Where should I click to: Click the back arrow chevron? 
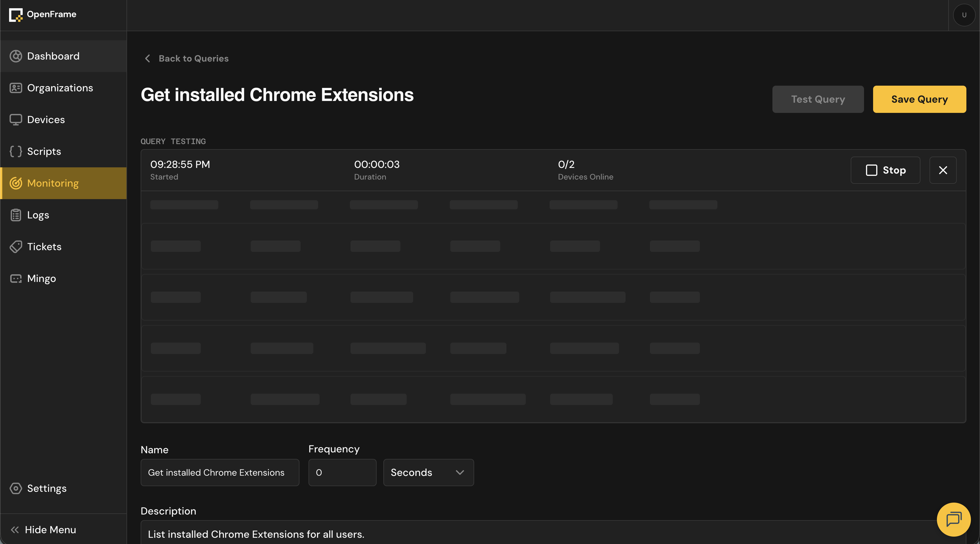click(x=148, y=59)
